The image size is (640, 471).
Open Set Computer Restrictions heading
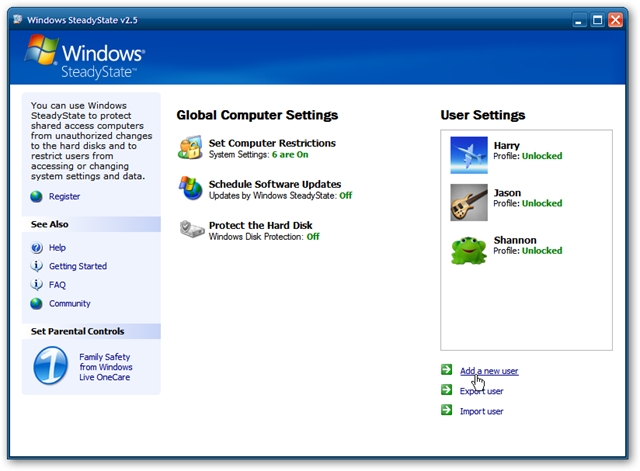point(272,143)
